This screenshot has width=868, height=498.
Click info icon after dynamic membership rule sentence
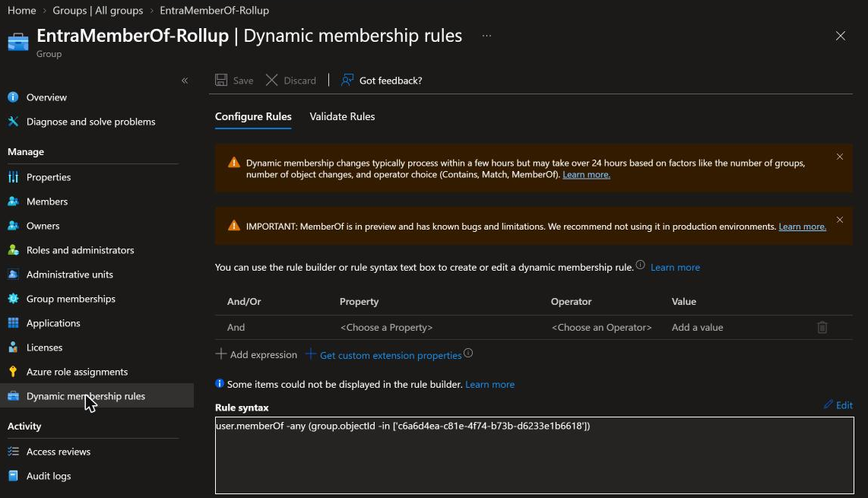coord(641,265)
